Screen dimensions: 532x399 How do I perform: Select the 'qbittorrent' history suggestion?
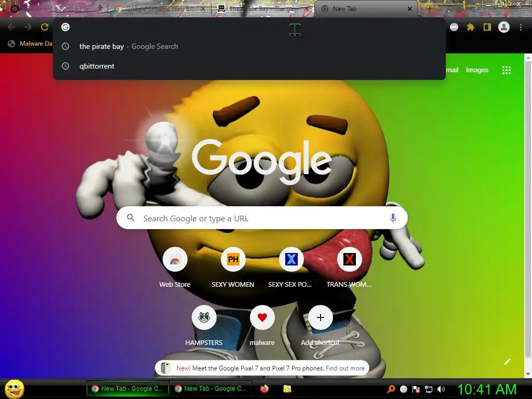point(249,66)
